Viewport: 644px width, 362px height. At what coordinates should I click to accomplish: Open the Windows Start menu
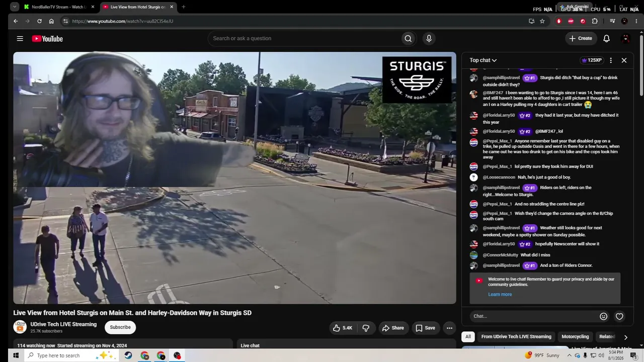tap(16, 355)
